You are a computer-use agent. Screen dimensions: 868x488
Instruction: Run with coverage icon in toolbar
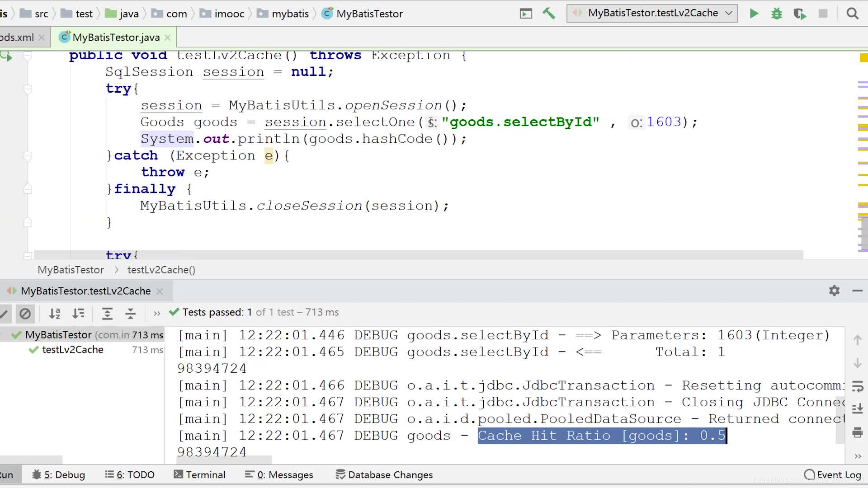(799, 14)
